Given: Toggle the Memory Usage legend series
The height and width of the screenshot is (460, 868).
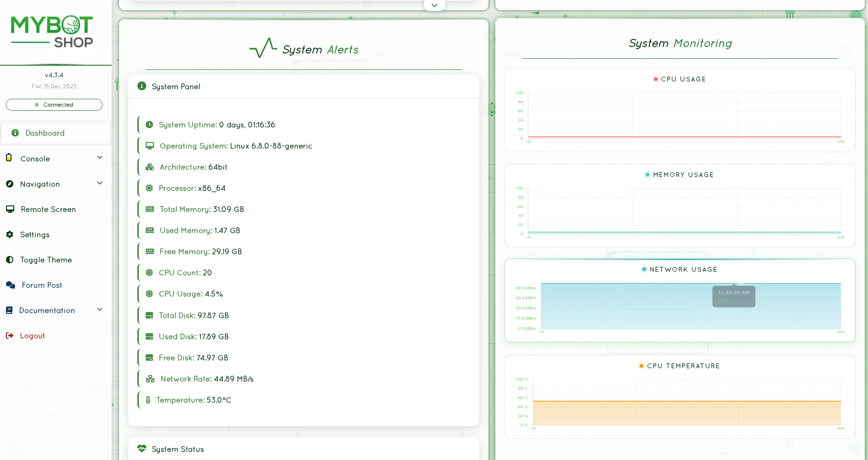Looking at the screenshot, I should click(680, 175).
